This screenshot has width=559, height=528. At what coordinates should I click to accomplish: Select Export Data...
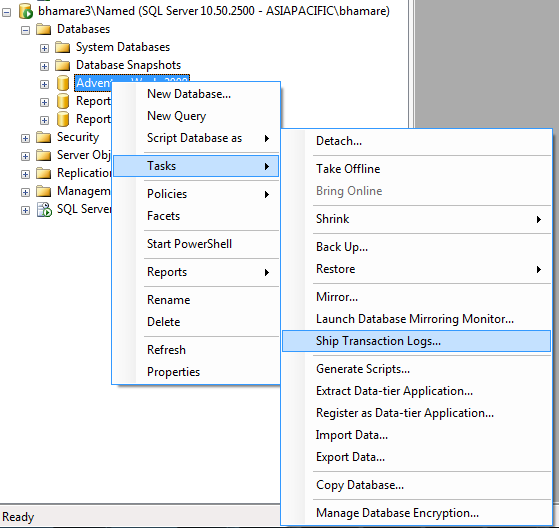pyautogui.click(x=416, y=457)
